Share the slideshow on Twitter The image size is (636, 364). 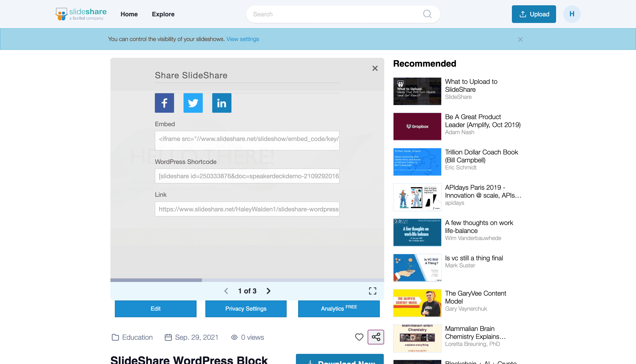[193, 103]
